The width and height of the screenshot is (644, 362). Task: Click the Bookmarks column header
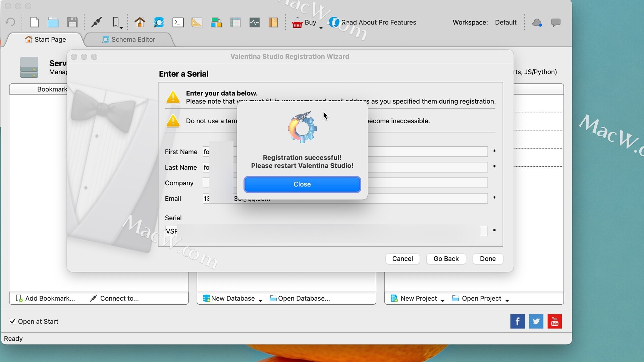coord(38,89)
